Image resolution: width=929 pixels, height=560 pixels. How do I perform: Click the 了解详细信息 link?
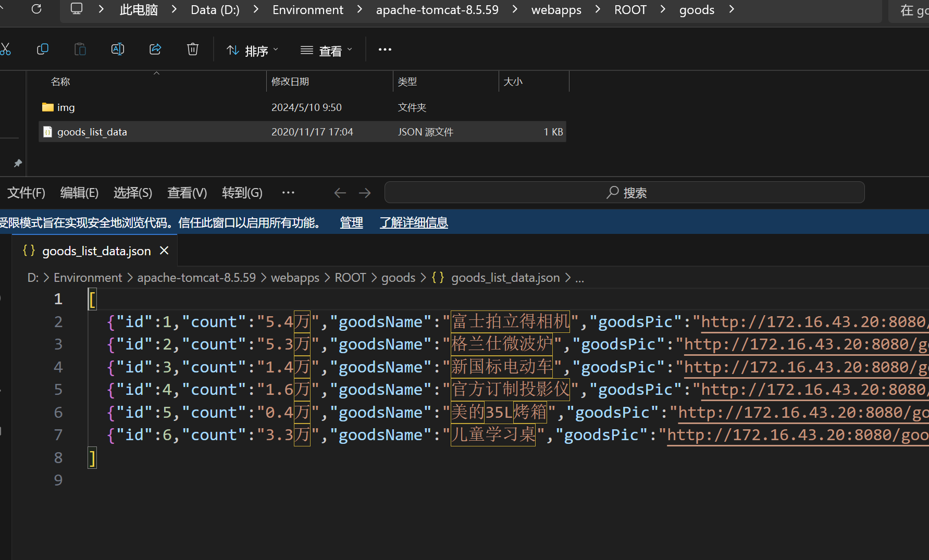pyautogui.click(x=414, y=223)
